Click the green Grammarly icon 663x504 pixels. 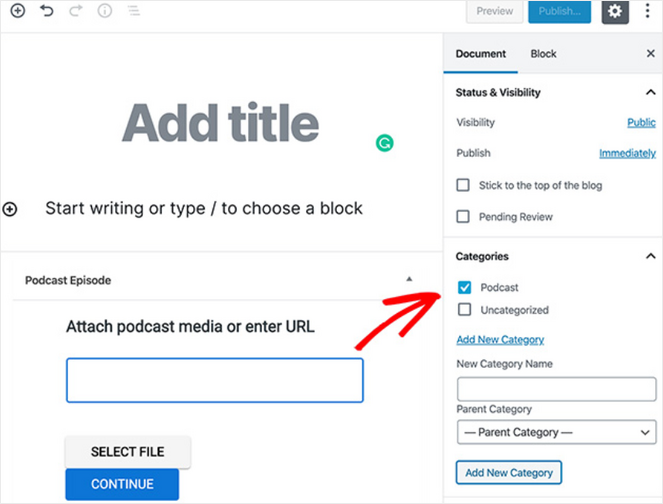[x=385, y=144]
